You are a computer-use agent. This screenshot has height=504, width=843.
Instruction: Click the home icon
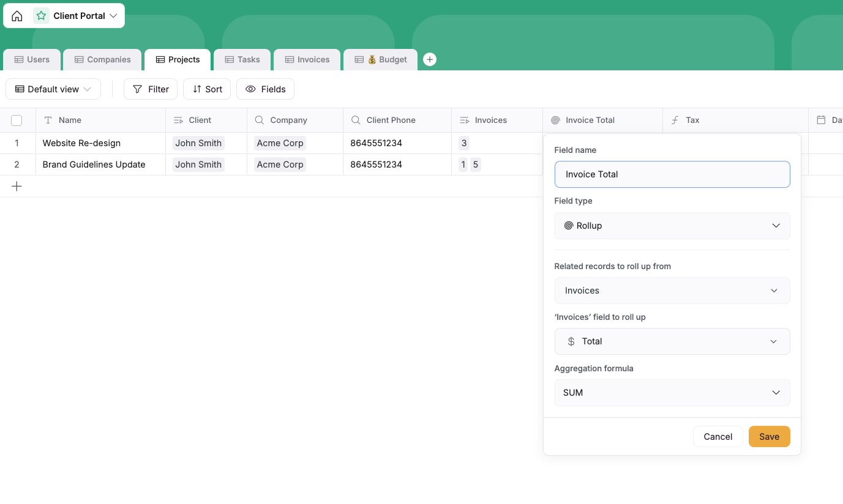[x=17, y=16]
